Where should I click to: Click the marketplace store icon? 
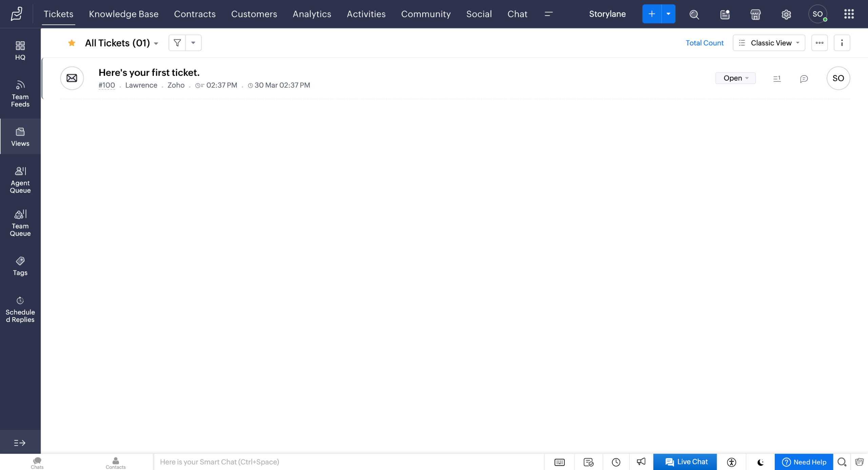pyautogui.click(x=755, y=14)
